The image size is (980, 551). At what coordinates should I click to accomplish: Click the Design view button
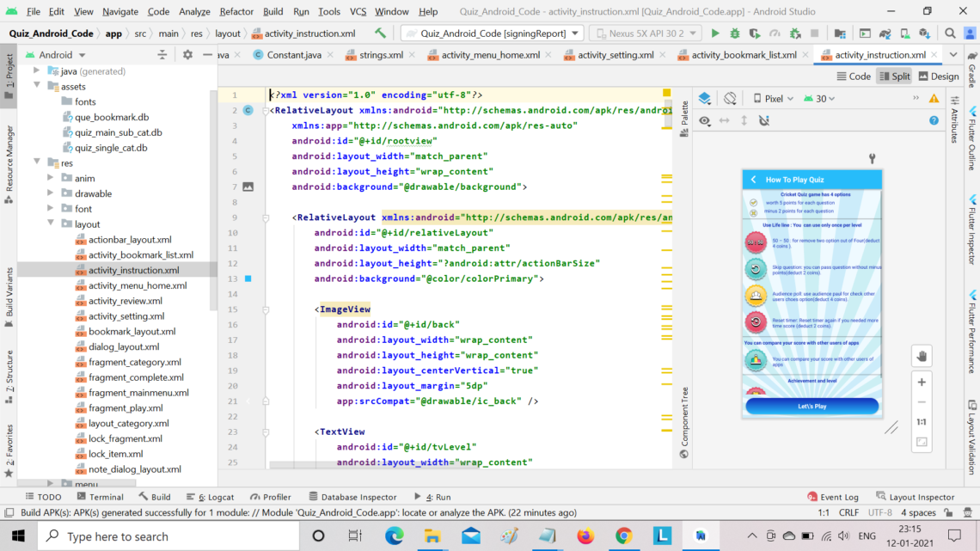point(939,76)
